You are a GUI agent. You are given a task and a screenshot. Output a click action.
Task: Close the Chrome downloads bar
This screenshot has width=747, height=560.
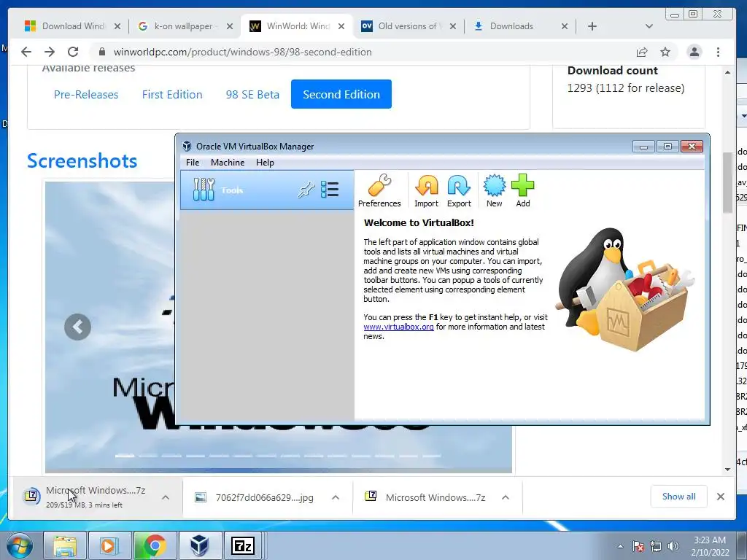720,497
